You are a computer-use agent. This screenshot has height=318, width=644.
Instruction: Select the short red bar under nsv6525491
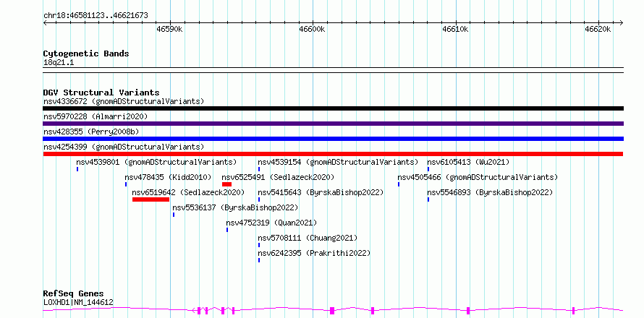[x=226, y=184]
